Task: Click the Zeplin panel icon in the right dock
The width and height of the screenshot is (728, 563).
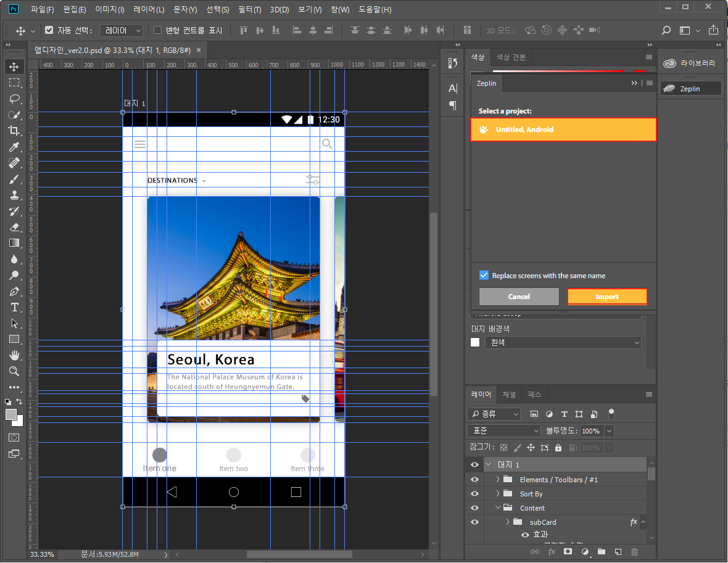Action: click(x=690, y=89)
